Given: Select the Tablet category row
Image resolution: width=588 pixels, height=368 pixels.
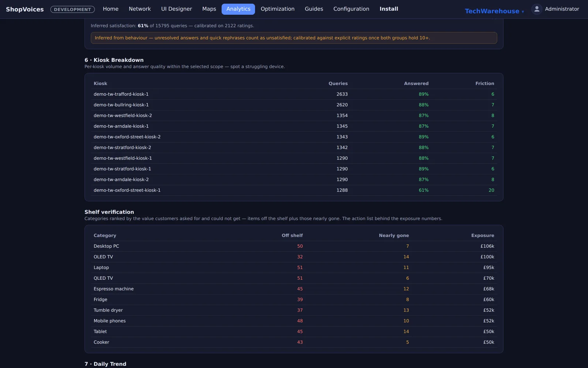Looking at the screenshot, I should [x=294, y=332].
